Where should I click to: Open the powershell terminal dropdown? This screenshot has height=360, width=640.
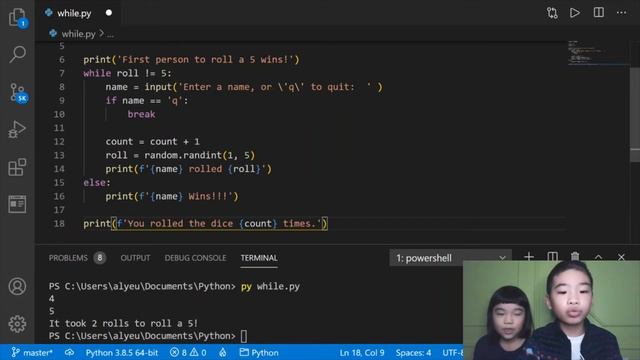click(x=450, y=258)
